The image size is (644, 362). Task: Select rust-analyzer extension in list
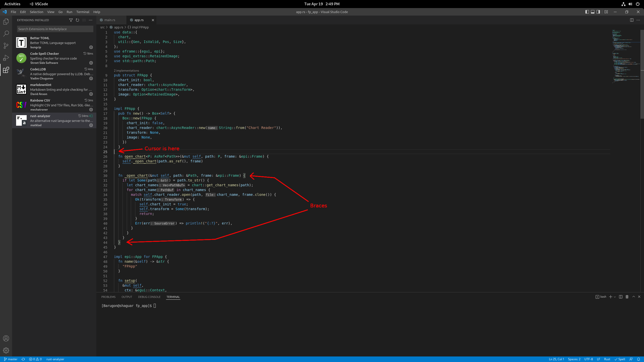(x=54, y=120)
